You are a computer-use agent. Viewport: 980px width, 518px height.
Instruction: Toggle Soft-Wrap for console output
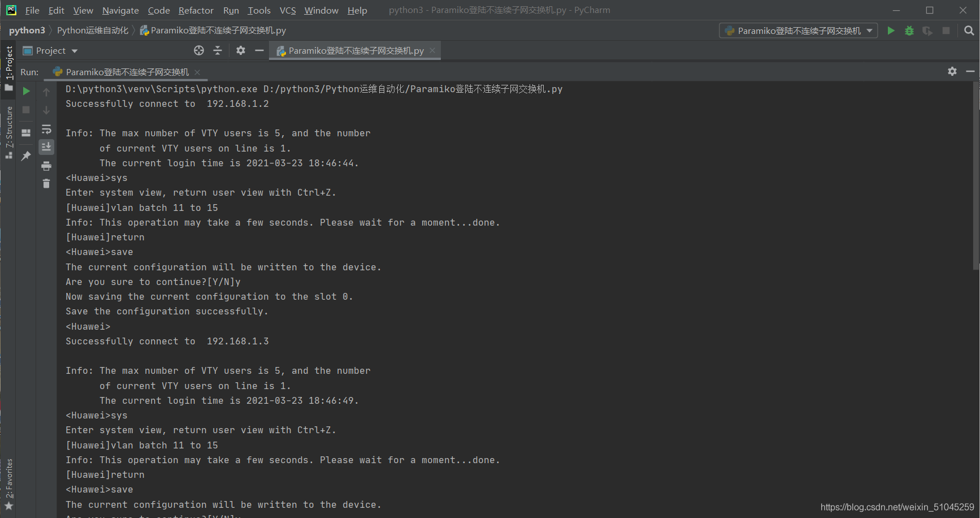point(46,129)
